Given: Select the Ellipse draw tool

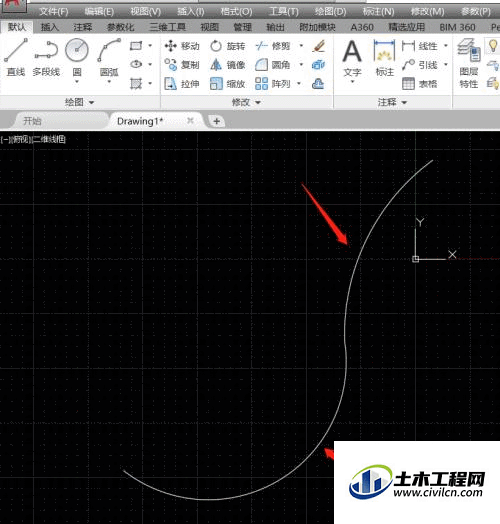Looking at the screenshot, I should [136, 64].
